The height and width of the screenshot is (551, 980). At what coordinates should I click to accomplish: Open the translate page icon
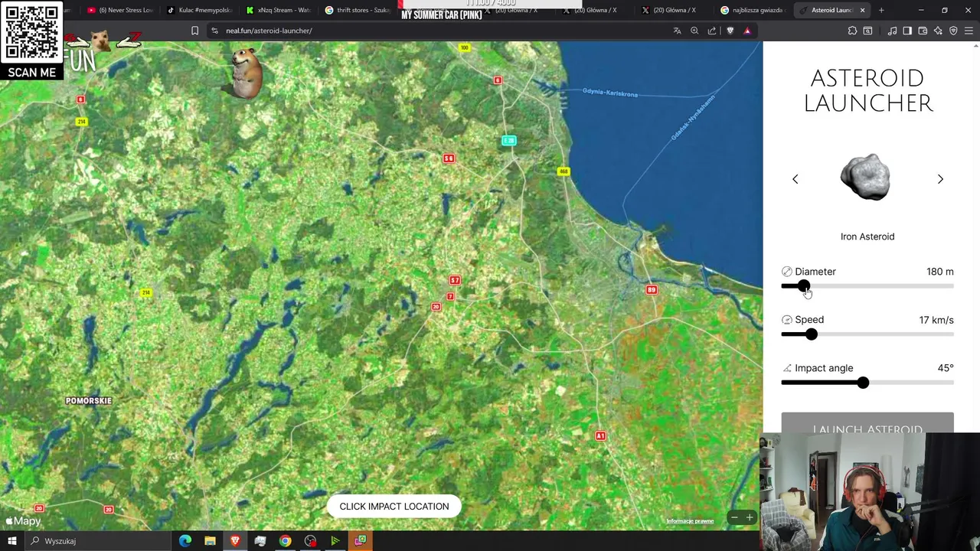tap(677, 31)
